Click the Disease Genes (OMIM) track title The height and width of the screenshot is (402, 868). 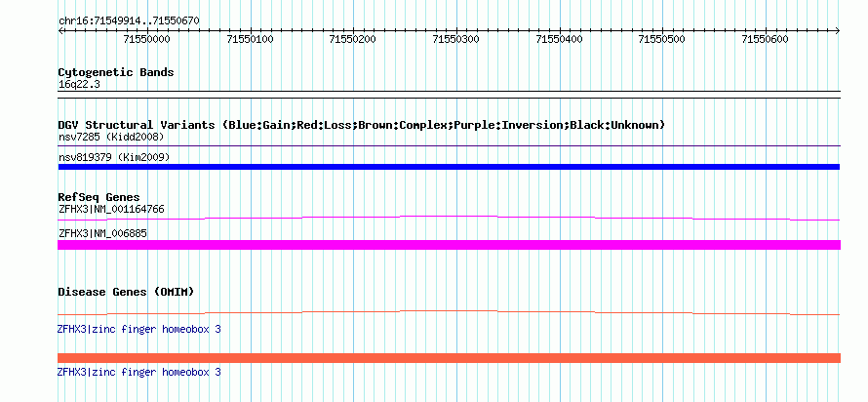126,292
